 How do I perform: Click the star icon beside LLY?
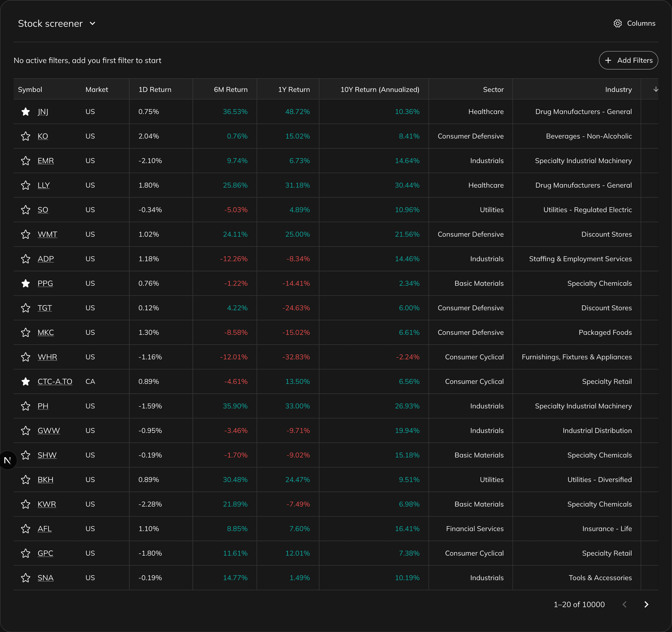coord(26,185)
